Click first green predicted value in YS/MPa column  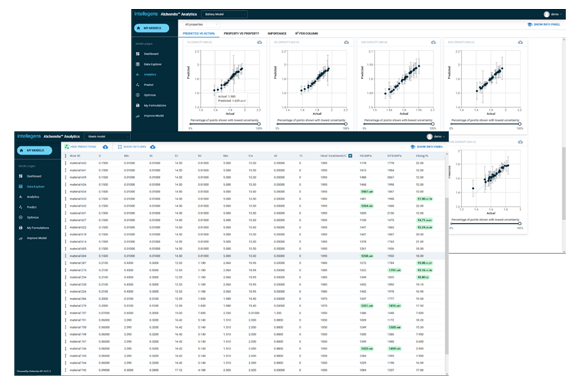[367, 192]
